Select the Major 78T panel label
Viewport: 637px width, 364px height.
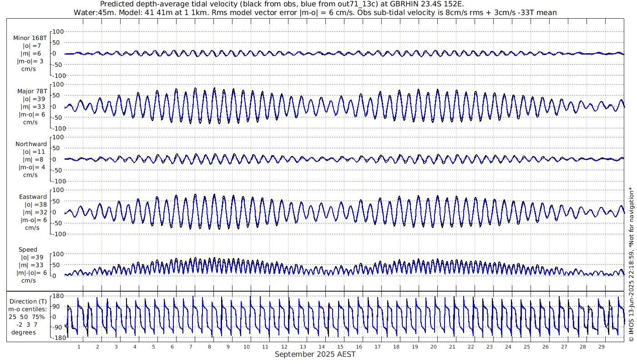30,91
